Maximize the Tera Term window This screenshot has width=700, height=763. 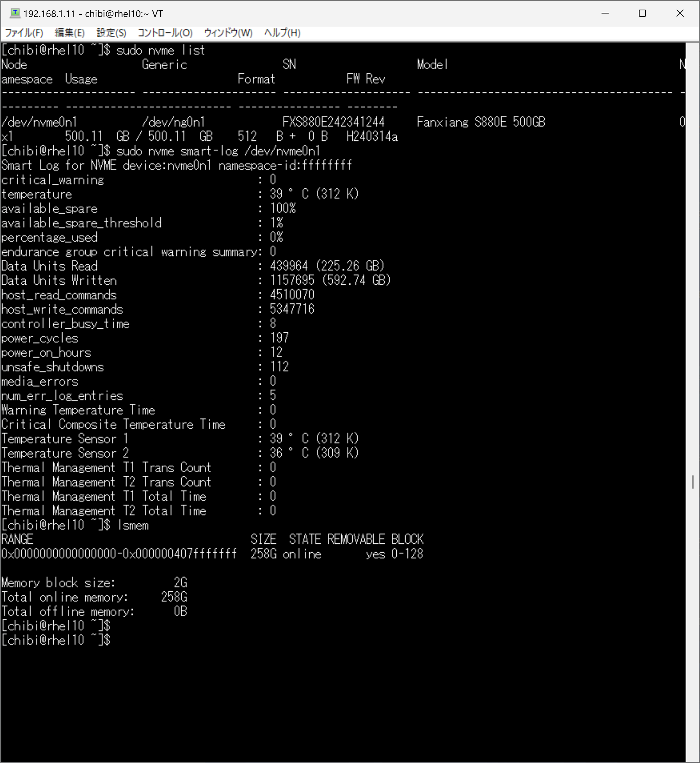click(x=642, y=14)
